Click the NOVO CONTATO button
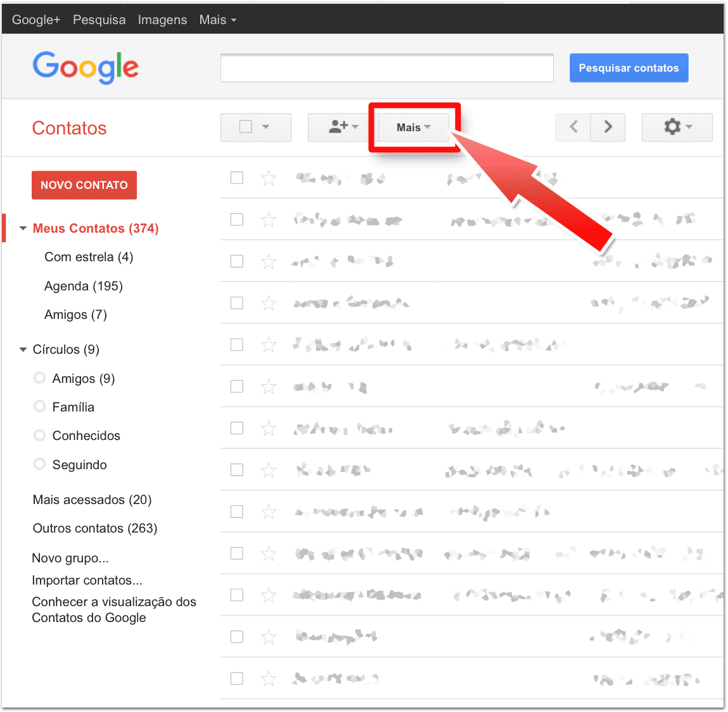 coord(84,185)
